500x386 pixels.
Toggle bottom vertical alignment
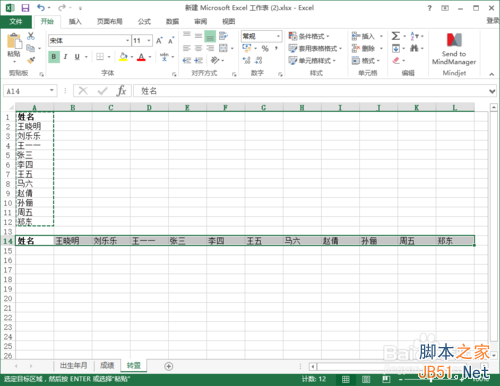click(x=210, y=36)
